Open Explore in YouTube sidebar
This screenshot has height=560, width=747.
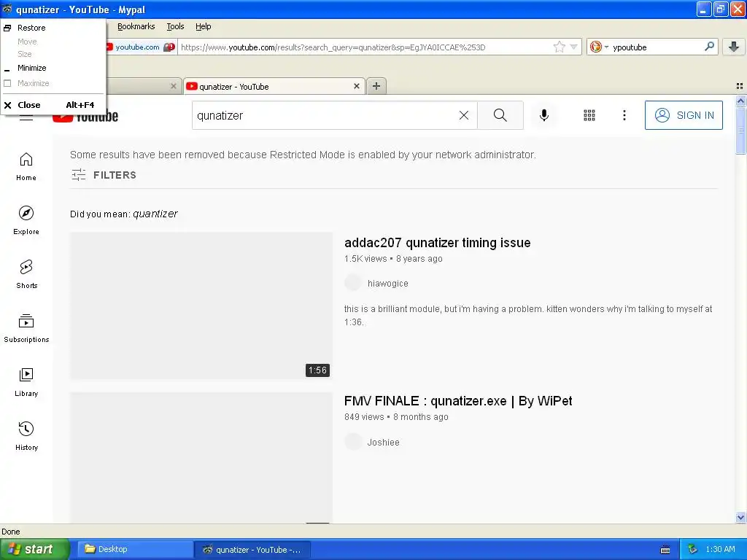click(x=26, y=220)
